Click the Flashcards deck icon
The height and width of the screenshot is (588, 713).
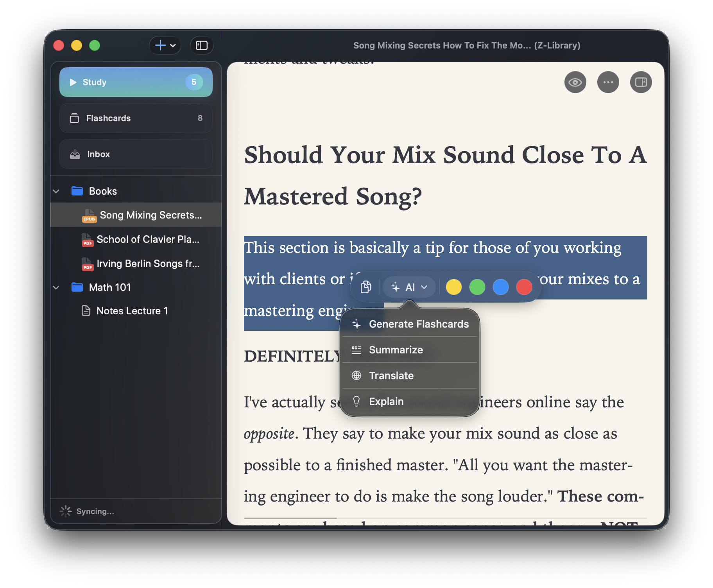(75, 118)
